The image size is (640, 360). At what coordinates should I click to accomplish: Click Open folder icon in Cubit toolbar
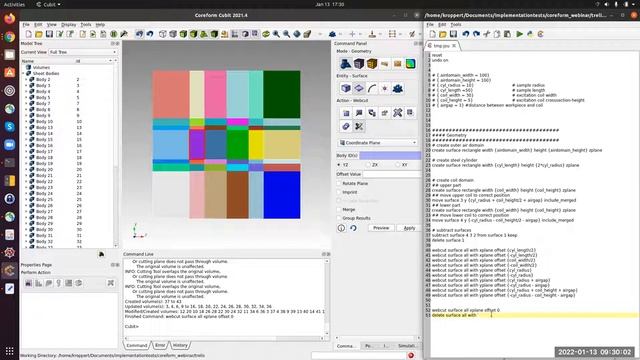(39, 34)
